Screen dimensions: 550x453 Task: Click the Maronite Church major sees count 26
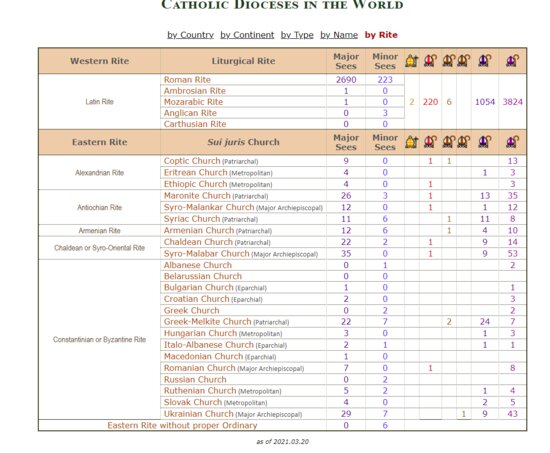tap(346, 195)
